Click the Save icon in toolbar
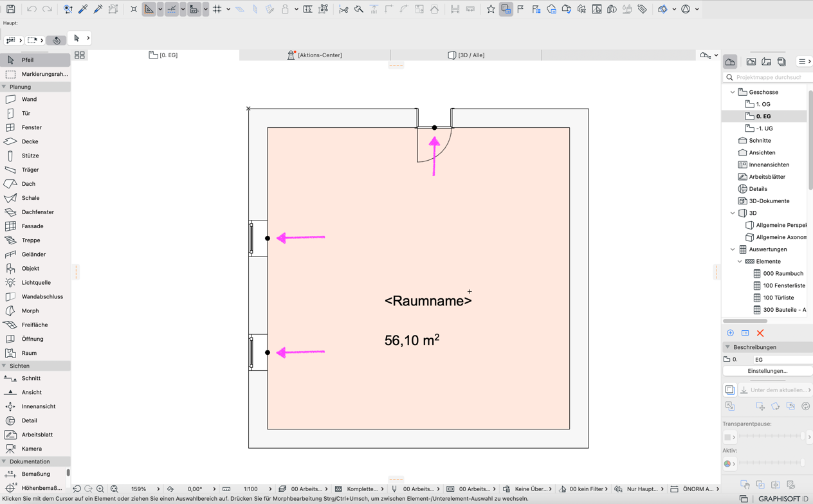 coord(11,9)
